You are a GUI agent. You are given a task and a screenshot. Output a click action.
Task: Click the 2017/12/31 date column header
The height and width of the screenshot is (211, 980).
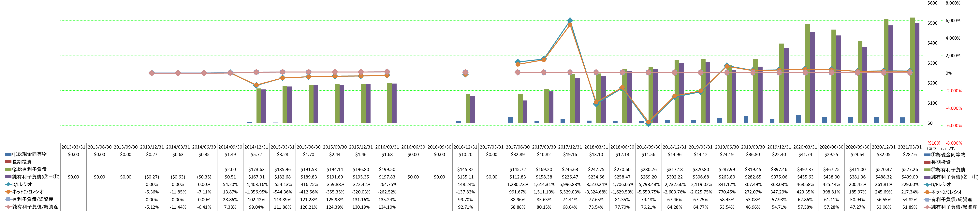tap(570, 147)
